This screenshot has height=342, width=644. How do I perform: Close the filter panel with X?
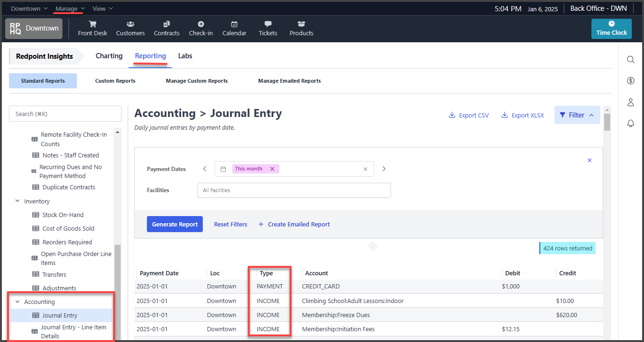point(590,160)
